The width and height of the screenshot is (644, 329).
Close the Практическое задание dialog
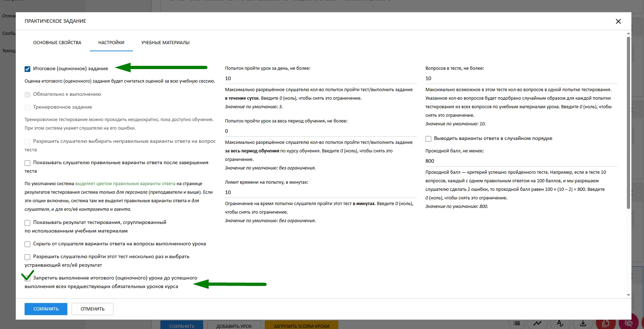618,21
